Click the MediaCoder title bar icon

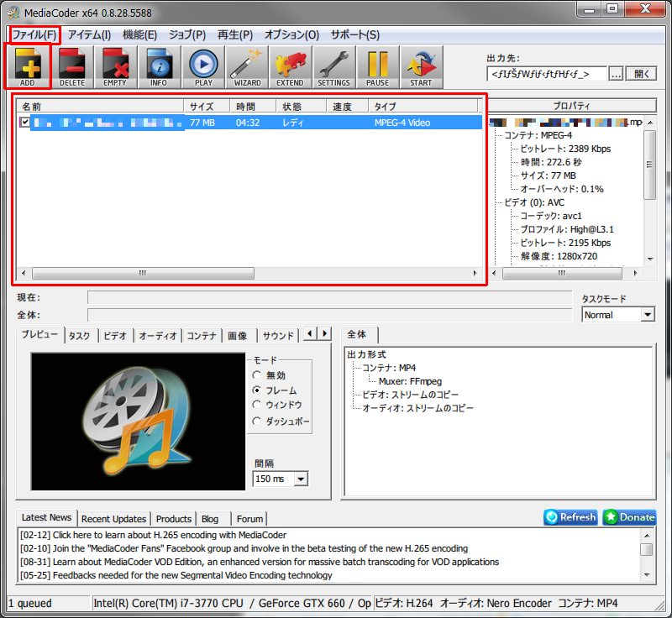pos(13,13)
